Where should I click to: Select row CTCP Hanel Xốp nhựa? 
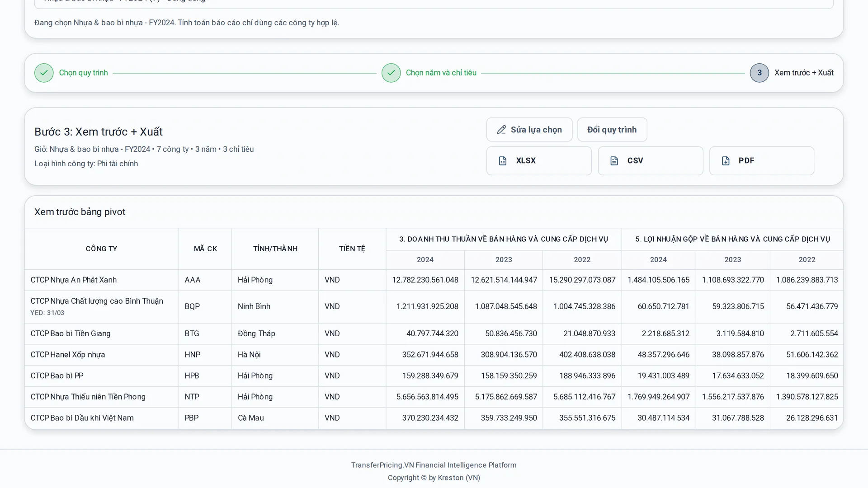tap(434, 355)
